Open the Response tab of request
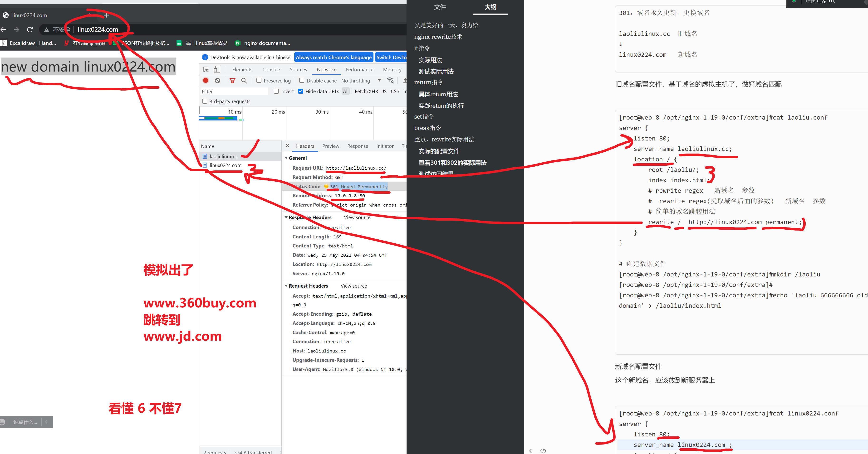868x454 pixels. (358, 146)
